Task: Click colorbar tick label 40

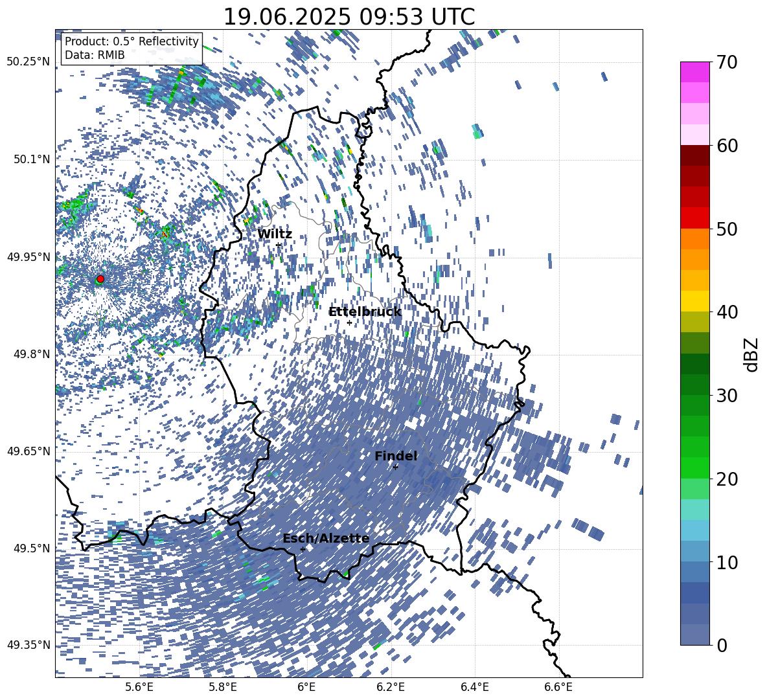Action: [x=726, y=312]
